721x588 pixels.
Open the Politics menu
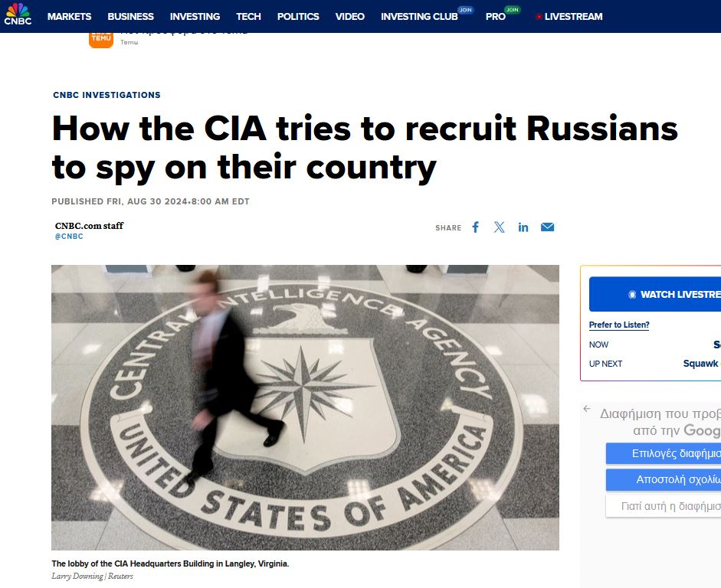[x=298, y=17]
